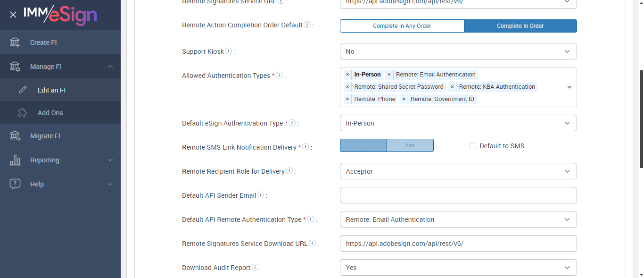This screenshot has width=644, height=278.
Task: Open the Support Kiosk dropdown
Action: coord(458,51)
